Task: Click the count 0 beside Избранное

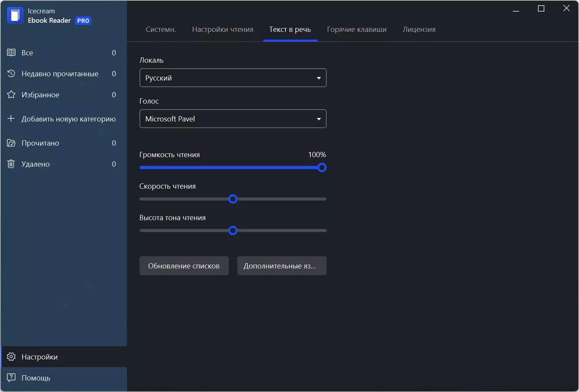Action: (x=114, y=95)
